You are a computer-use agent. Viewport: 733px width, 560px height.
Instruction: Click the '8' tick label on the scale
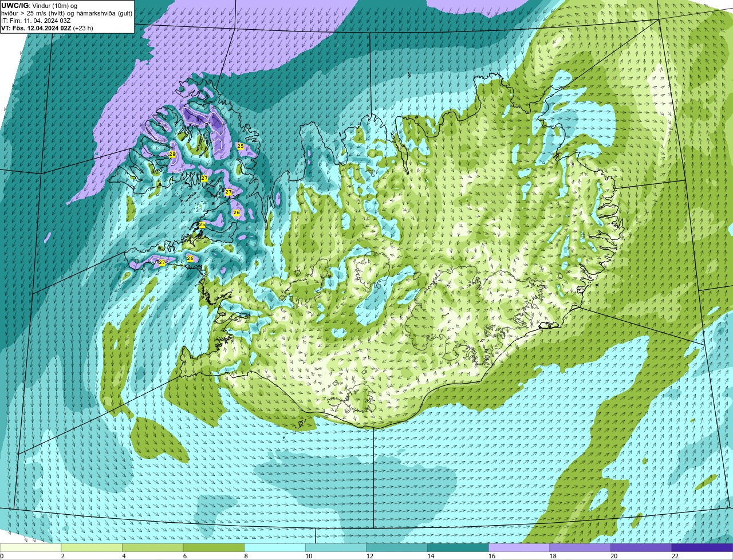246,556
